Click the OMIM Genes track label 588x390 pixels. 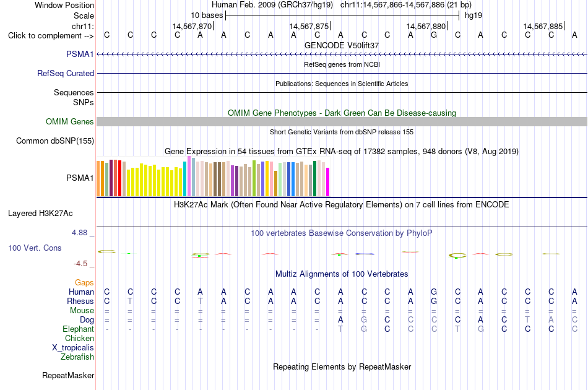click(70, 121)
